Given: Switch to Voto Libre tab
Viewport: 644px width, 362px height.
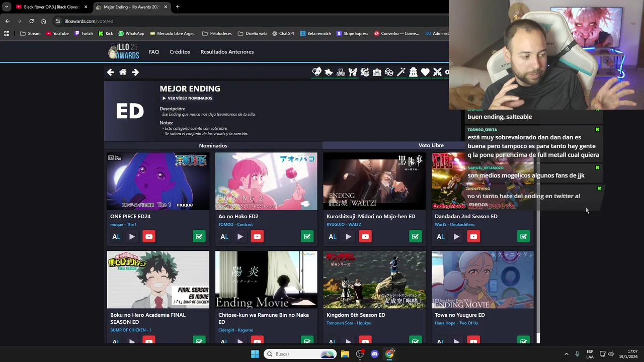Looking at the screenshot, I should pyautogui.click(x=431, y=145).
